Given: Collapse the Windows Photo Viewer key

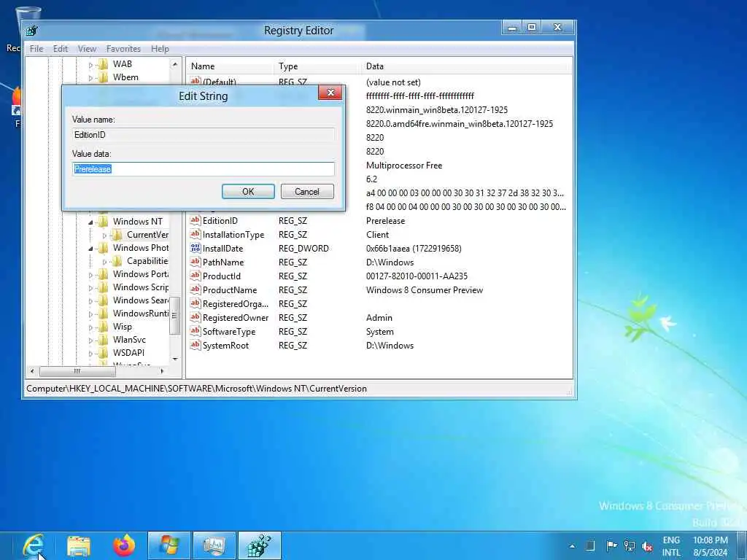Looking at the screenshot, I should pos(90,249).
